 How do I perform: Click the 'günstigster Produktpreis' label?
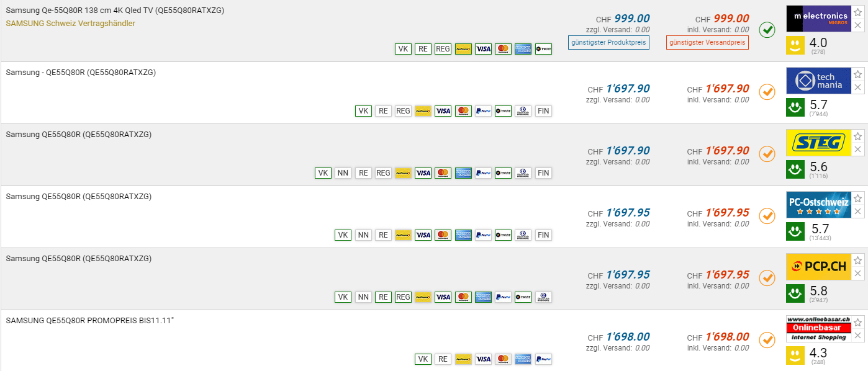pos(608,43)
